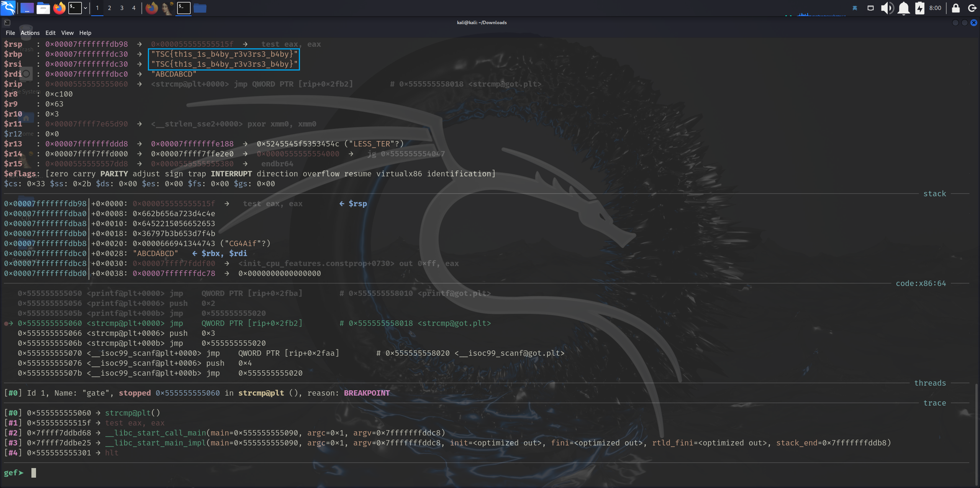
Task: Click __libc_start_call_main in trace frame #2
Action: point(156,433)
